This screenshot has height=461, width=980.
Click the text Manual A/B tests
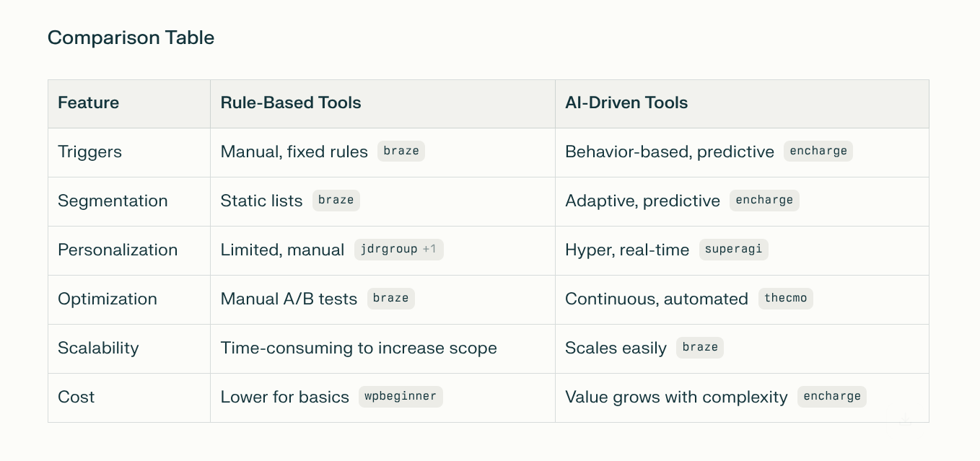point(289,299)
